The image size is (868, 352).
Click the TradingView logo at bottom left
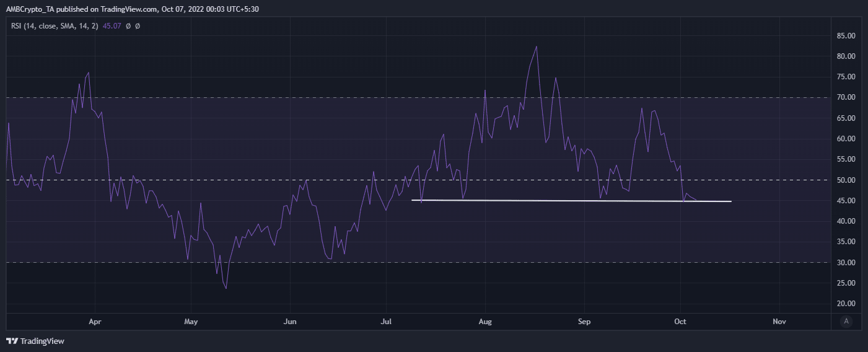point(35,341)
